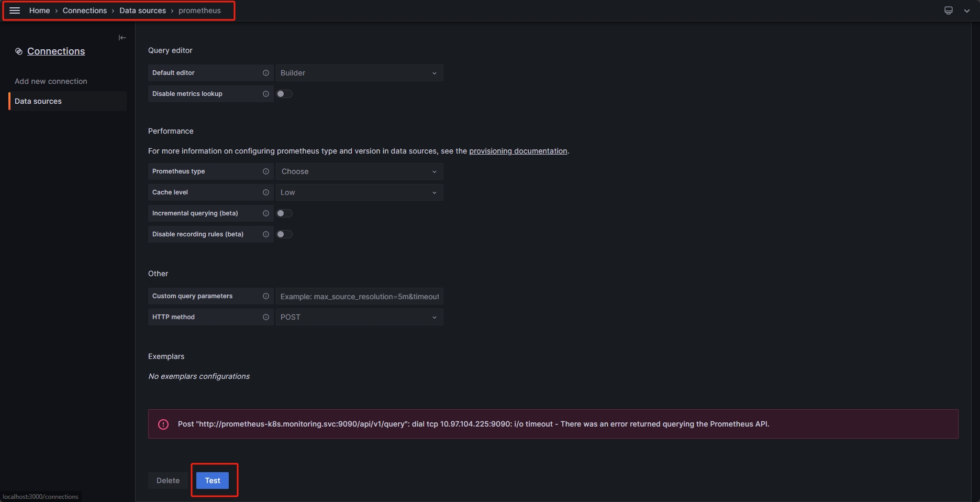Click the Prometheus API error message text

coord(474,424)
